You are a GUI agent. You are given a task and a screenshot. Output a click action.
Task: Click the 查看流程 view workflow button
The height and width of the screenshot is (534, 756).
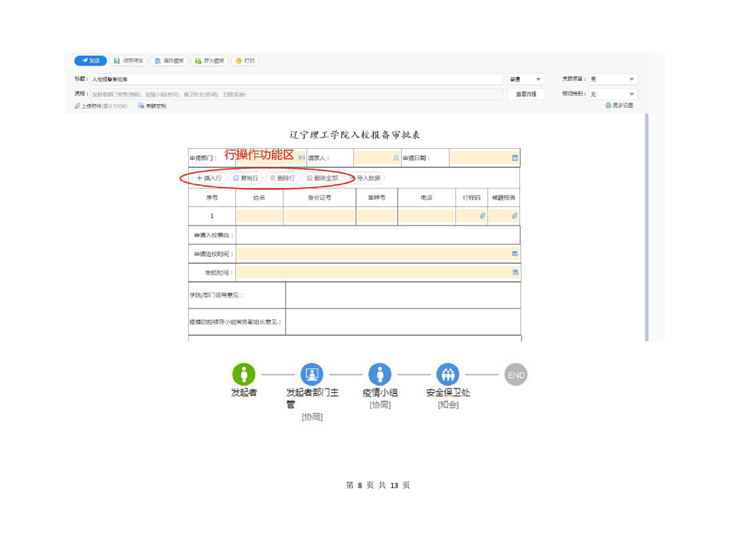pos(526,94)
